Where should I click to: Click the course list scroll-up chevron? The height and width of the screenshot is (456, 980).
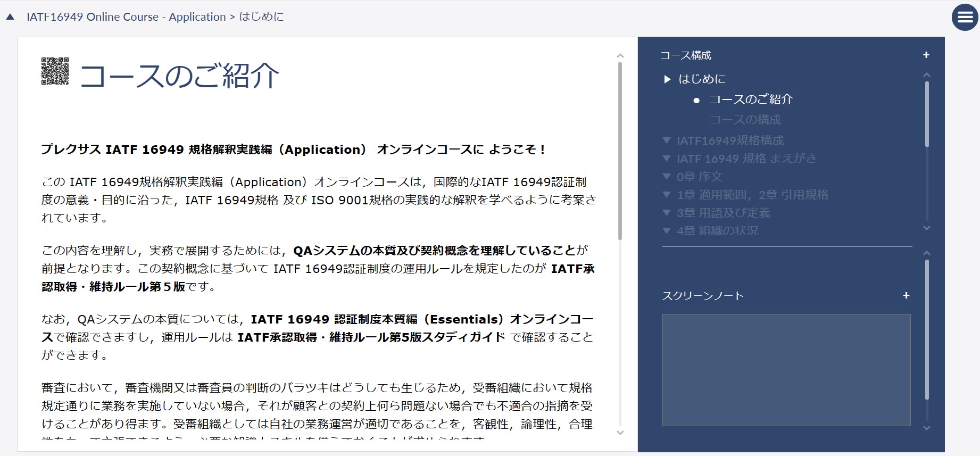(x=927, y=75)
